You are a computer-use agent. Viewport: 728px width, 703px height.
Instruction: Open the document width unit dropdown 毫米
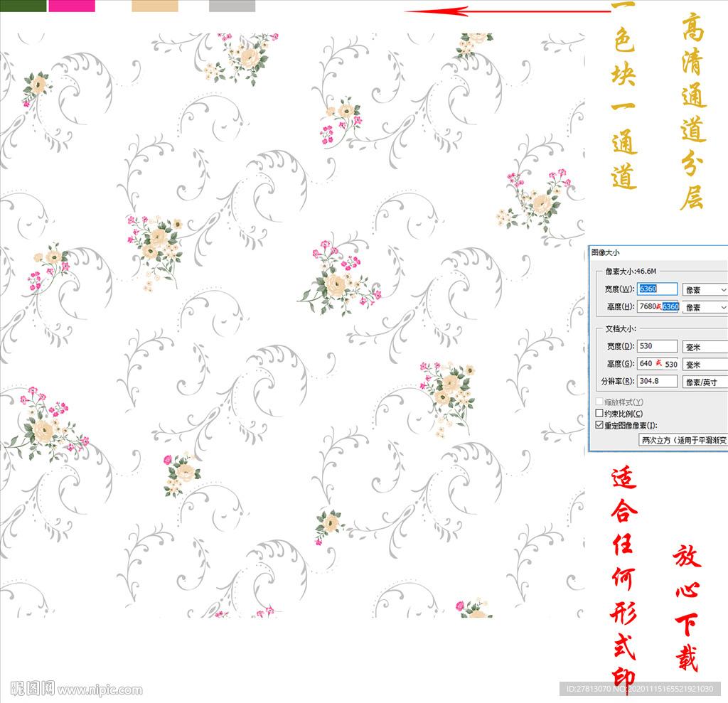pos(705,347)
